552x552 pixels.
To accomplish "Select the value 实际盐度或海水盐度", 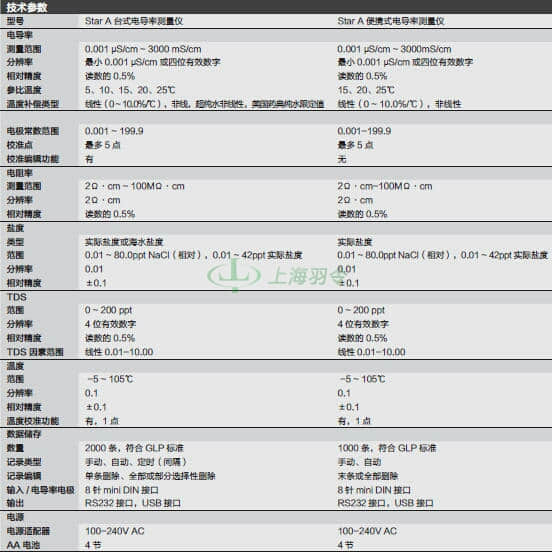I will 124,242.
